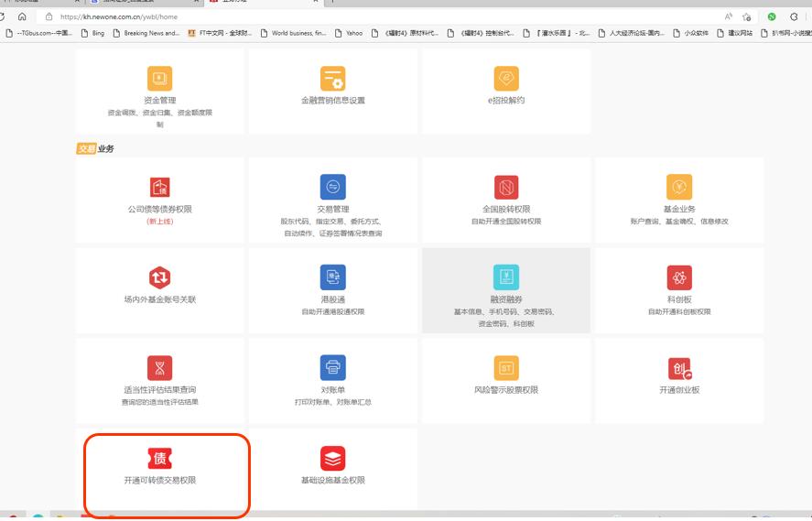Open the 科创板 STAR market icon
Screen dimensions: 812x521
coord(679,277)
